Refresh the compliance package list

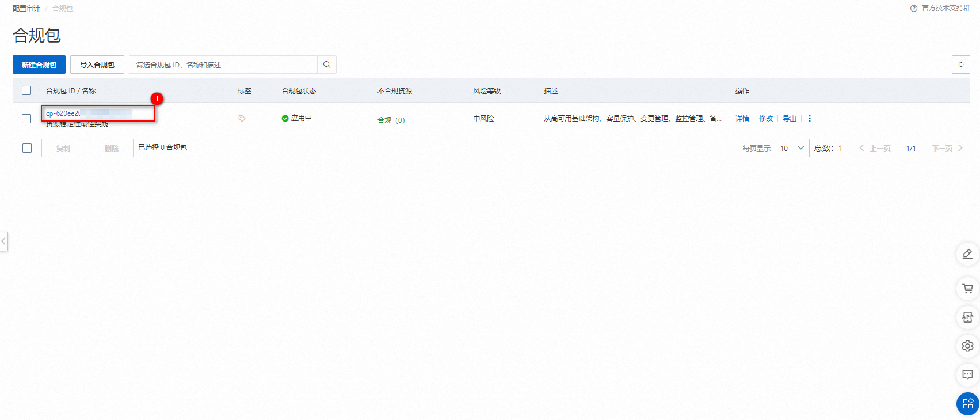pyautogui.click(x=960, y=65)
